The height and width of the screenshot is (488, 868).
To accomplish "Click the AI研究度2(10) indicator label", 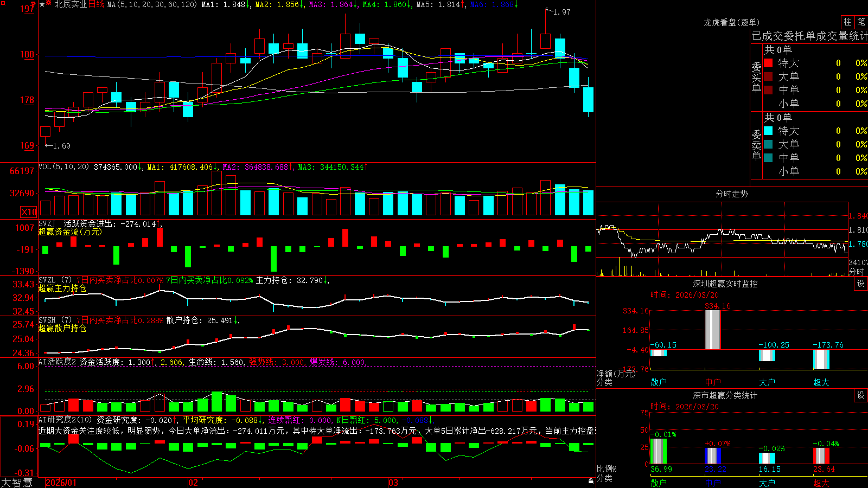I will [65, 420].
